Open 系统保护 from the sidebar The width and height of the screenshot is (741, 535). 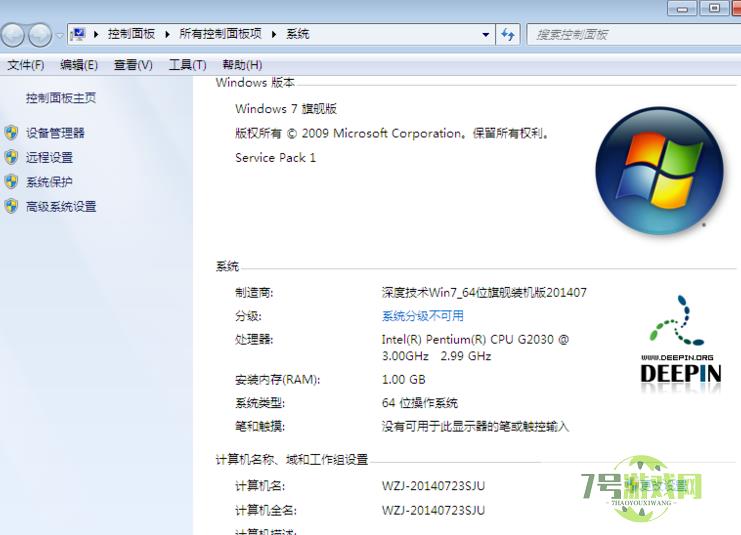coord(49,182)
